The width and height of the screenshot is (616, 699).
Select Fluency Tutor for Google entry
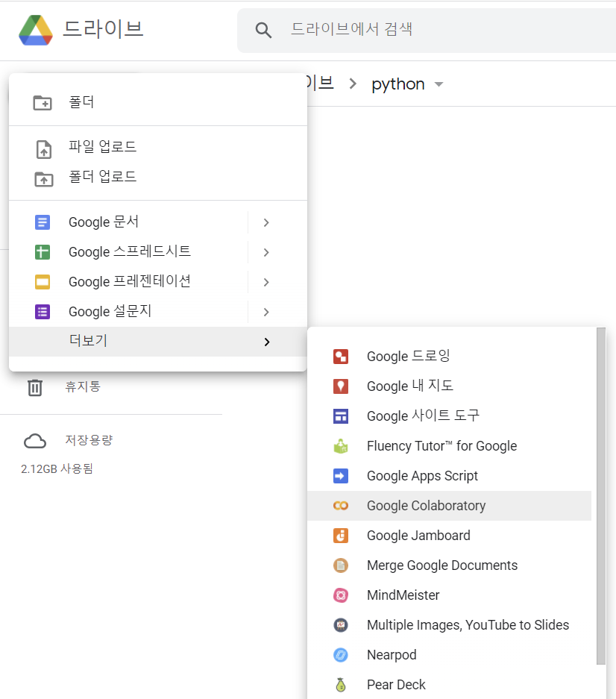(x=449, y=446)
